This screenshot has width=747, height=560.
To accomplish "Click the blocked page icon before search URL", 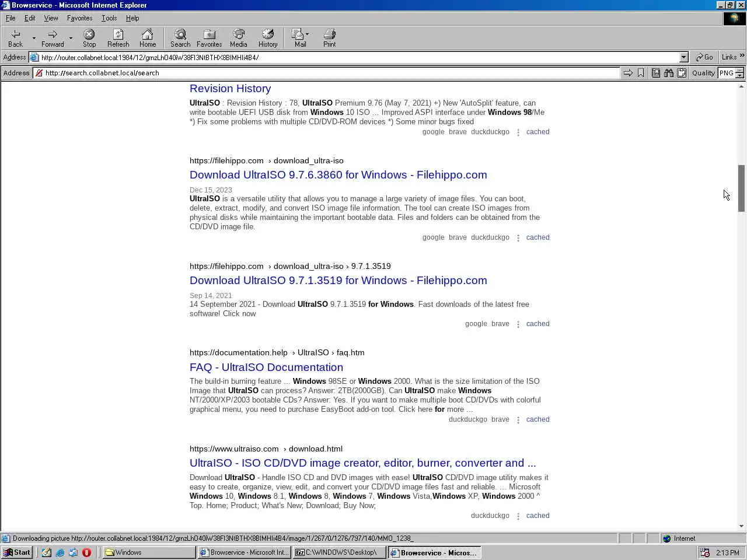I will coord(39,73).
